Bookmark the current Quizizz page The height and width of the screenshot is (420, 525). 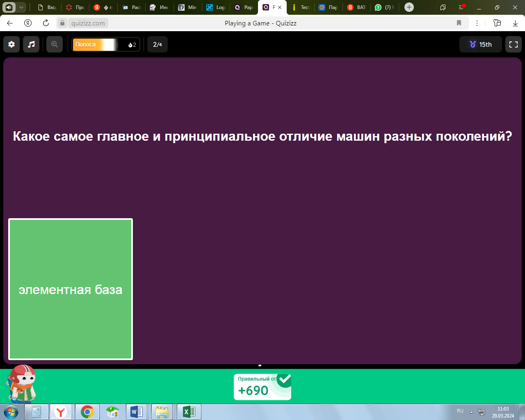click(x=459, y=23)
